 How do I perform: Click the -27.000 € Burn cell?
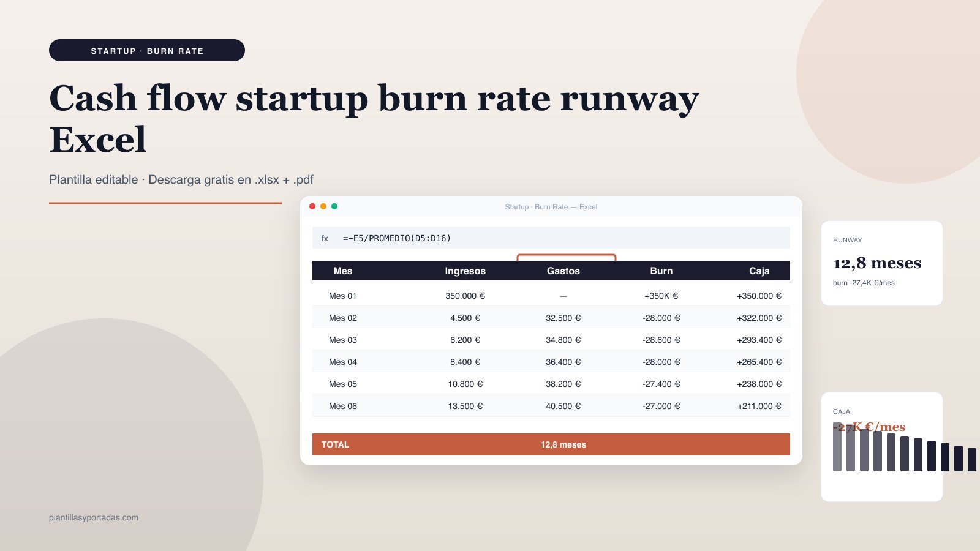tap(661, 406)
